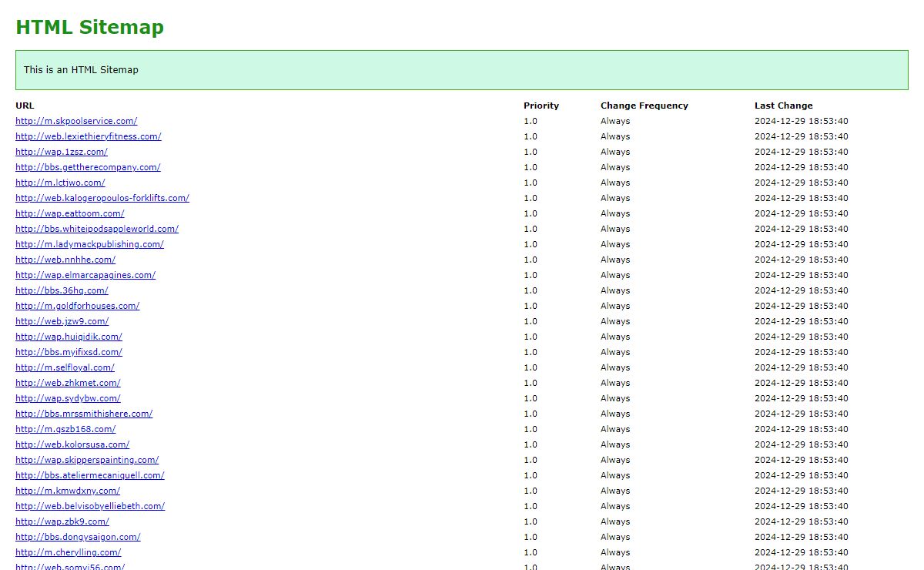This screenshot has width=924, height=570.
Task: Click the HTML Sitemap page heading
Action: click(x=89, y=27)
